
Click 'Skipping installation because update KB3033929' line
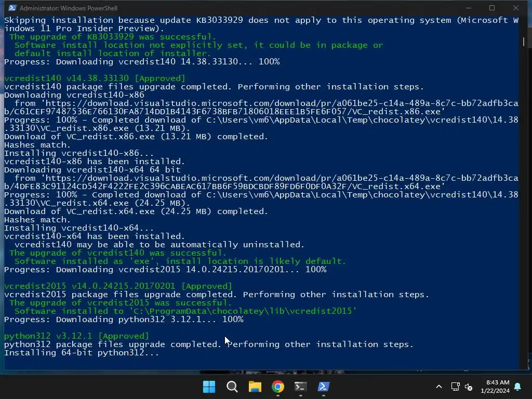(x=261, y=24)
